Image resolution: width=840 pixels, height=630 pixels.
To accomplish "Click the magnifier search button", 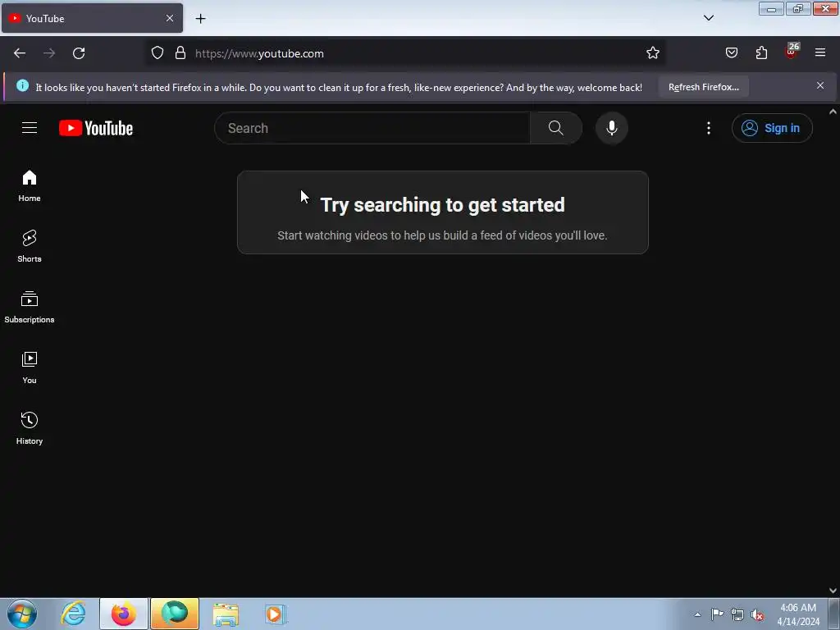I will pos(555,128).
